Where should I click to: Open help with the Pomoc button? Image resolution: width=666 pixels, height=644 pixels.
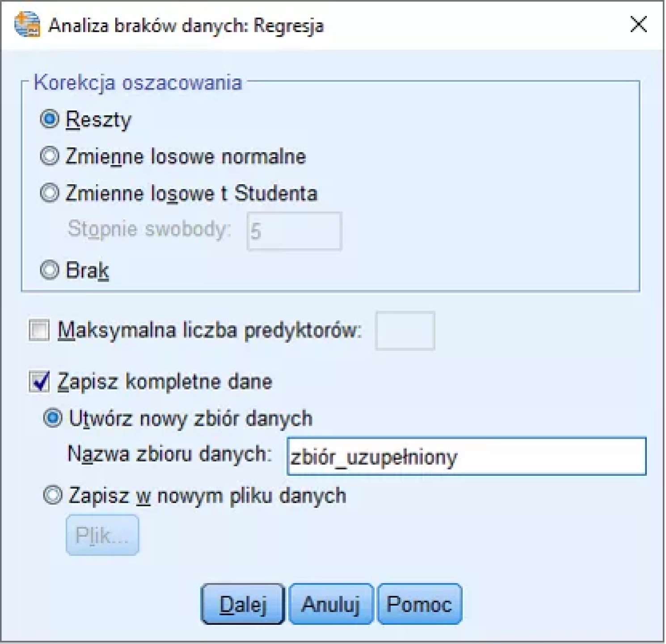419,604
